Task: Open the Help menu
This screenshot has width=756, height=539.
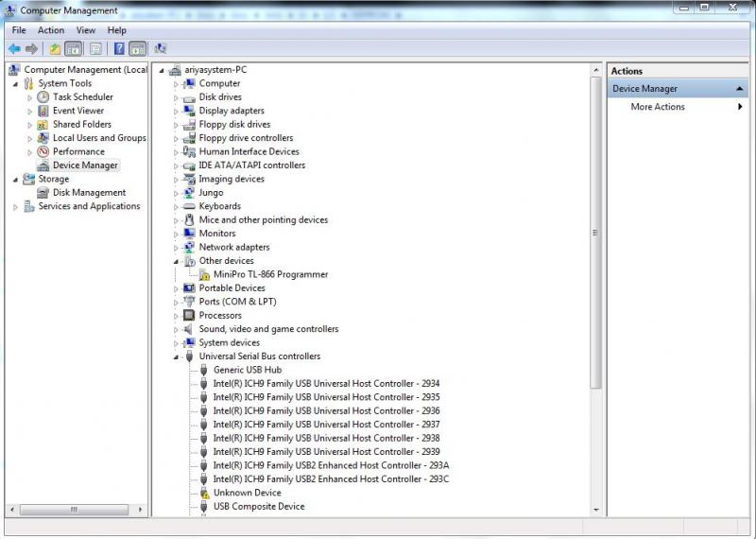Action: coord(116,30)
